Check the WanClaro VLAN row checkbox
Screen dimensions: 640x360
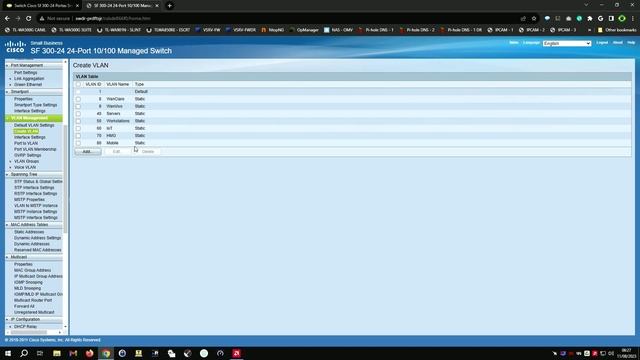pyautogui.click(x=78, y=99)
